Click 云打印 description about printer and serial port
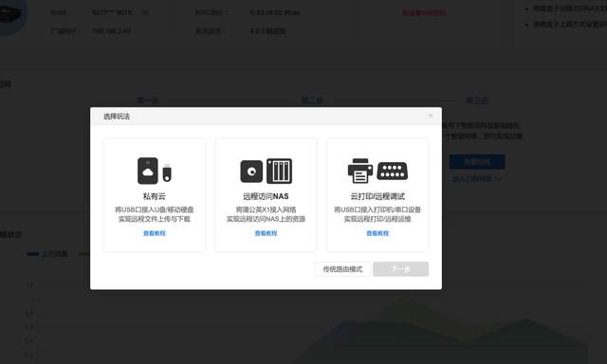 click(377, 214)
